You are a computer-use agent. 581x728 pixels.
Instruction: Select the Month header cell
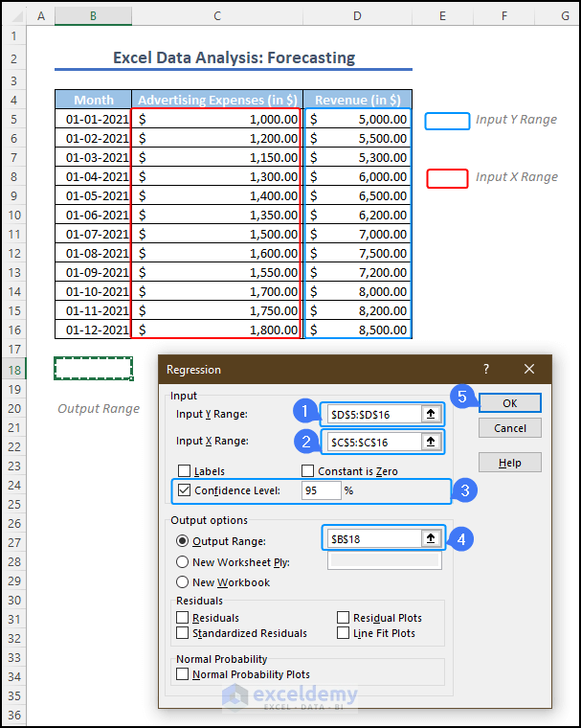click(x=93, y=100)
